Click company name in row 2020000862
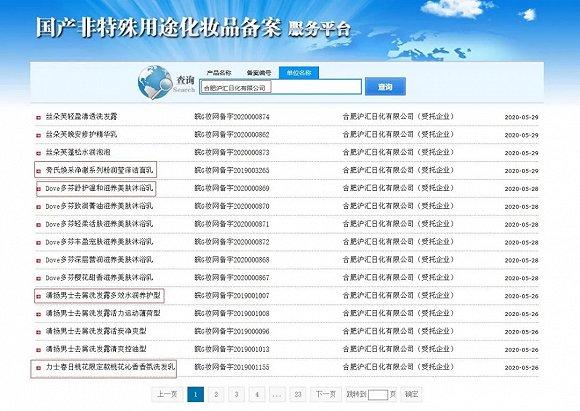580x411 pixels. click(398, 134)
